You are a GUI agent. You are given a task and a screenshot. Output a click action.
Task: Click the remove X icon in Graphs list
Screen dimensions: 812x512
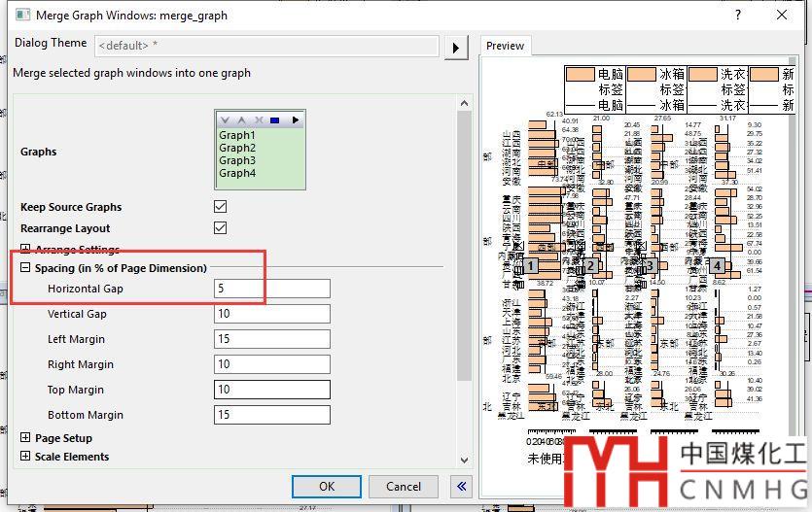click(259, 120)
